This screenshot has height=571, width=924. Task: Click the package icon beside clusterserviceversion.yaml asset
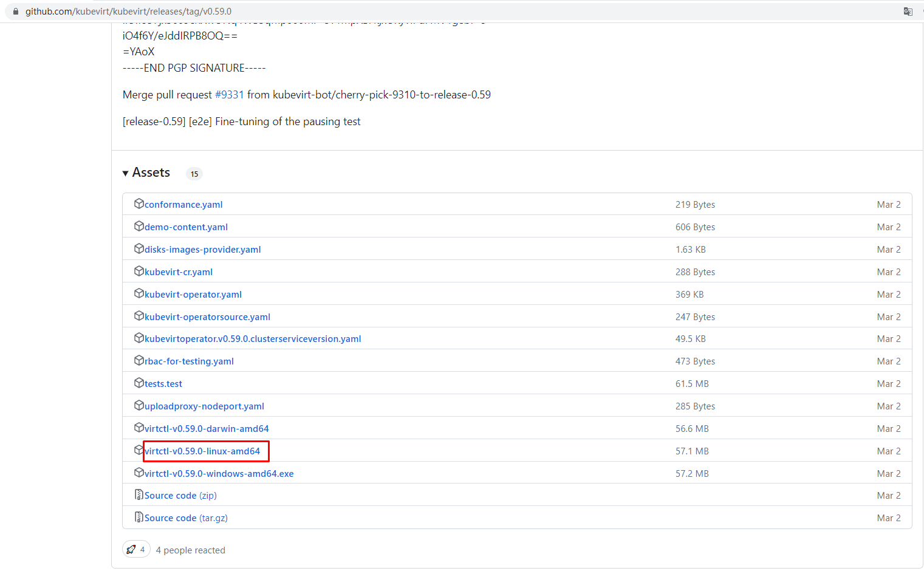(x=139, y=338)
